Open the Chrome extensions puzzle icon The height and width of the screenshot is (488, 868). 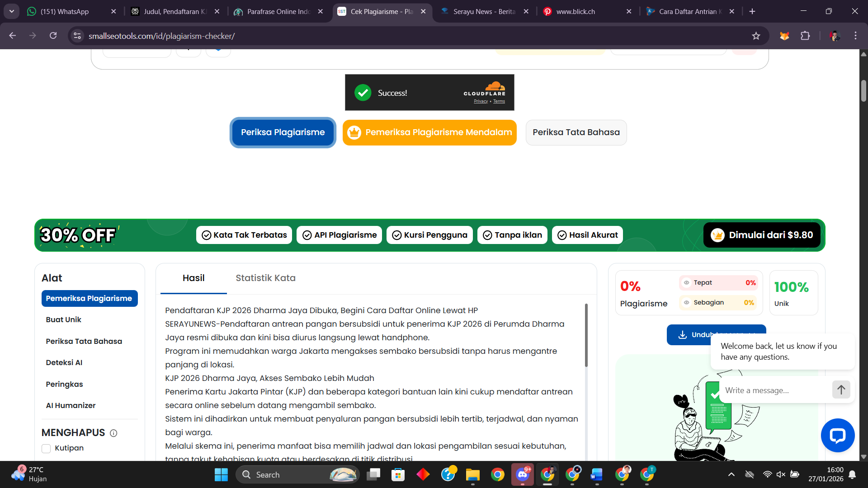(805, 36)
